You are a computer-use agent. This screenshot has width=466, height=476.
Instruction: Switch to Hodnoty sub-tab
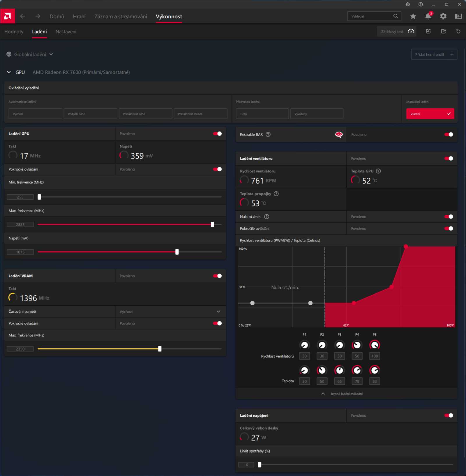pos(14,32)
